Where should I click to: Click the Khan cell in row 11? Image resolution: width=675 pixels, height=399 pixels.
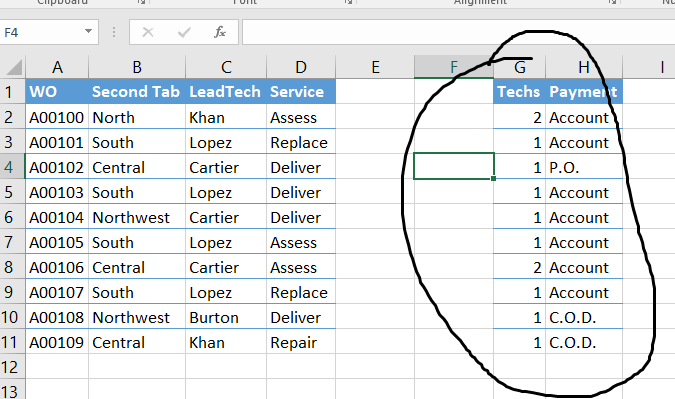point(226,342)
